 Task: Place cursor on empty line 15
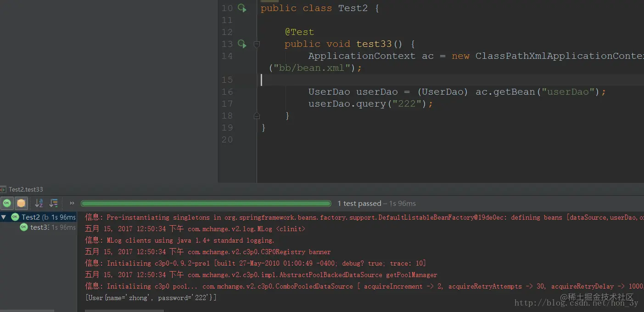pyautogui.click(x=450, y=80)
